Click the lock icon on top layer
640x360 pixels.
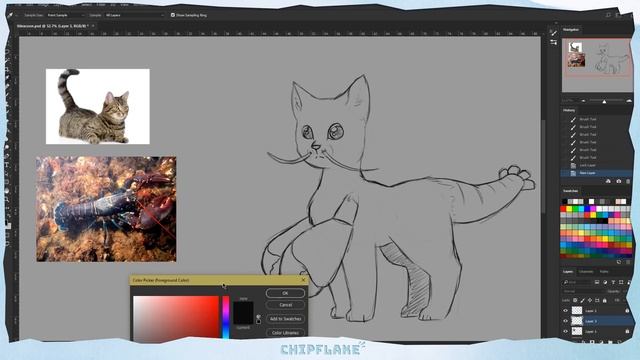(627, 311)
